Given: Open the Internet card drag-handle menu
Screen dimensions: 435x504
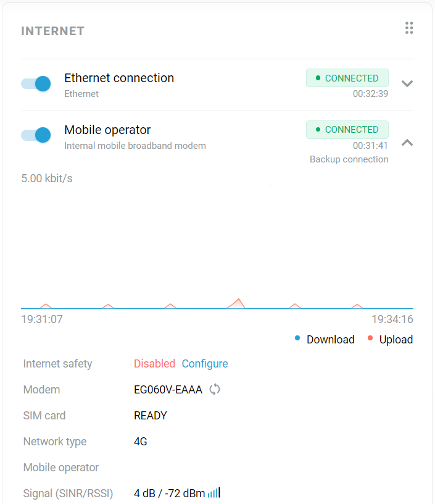Looking at the screenshot, I should pos(408,28).
